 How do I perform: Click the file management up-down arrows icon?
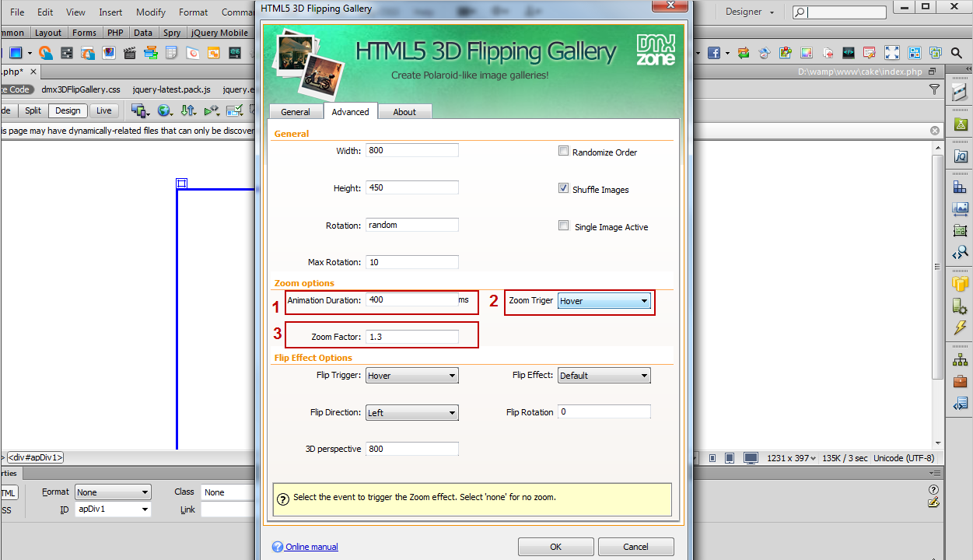click(188, 110)
